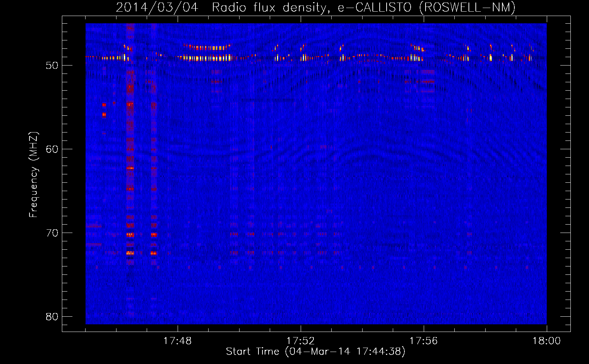The width and height of the screenshot is (589, 364).
Task: Click the 80 MHz tick label
Action: coord(52,317)
